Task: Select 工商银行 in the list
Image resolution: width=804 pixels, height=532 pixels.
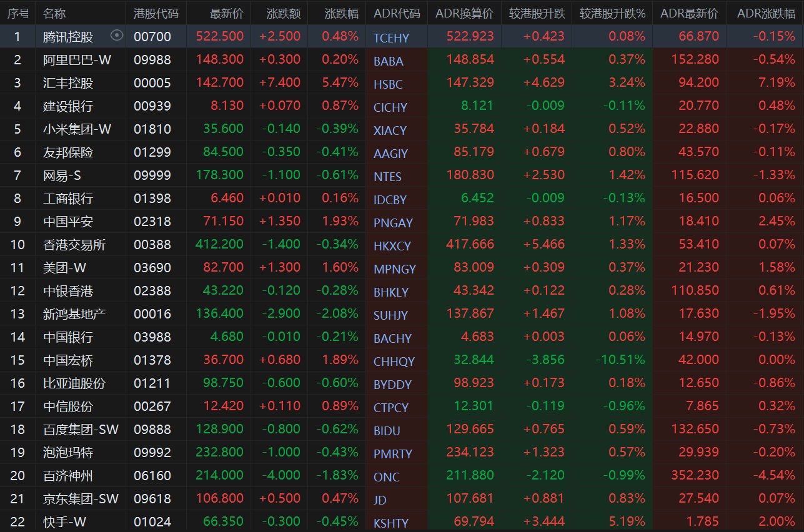Action: tap(68, 199)
